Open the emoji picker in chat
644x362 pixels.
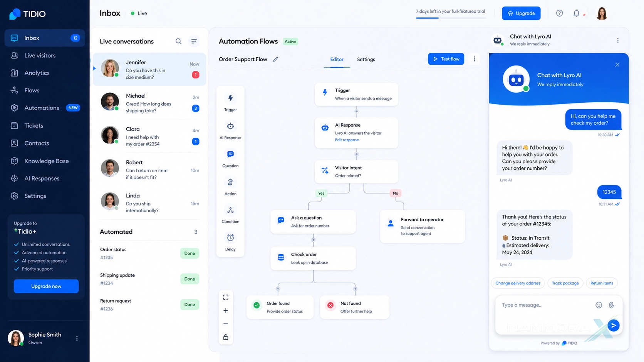point(599,305)
